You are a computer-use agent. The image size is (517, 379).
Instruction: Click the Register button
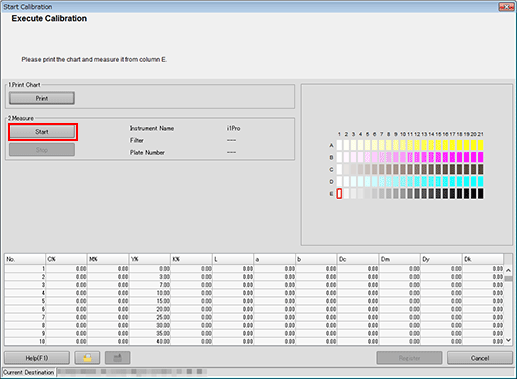pos(409,358)
